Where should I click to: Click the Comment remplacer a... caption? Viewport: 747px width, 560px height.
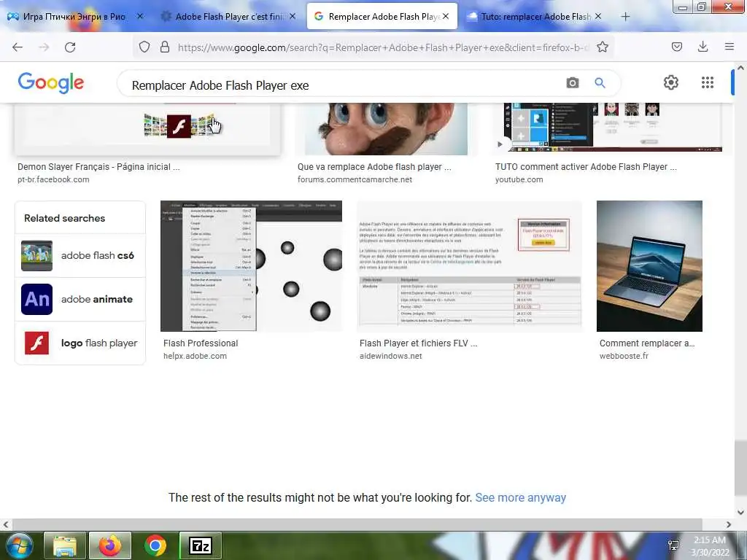click(x=647, y=343)
